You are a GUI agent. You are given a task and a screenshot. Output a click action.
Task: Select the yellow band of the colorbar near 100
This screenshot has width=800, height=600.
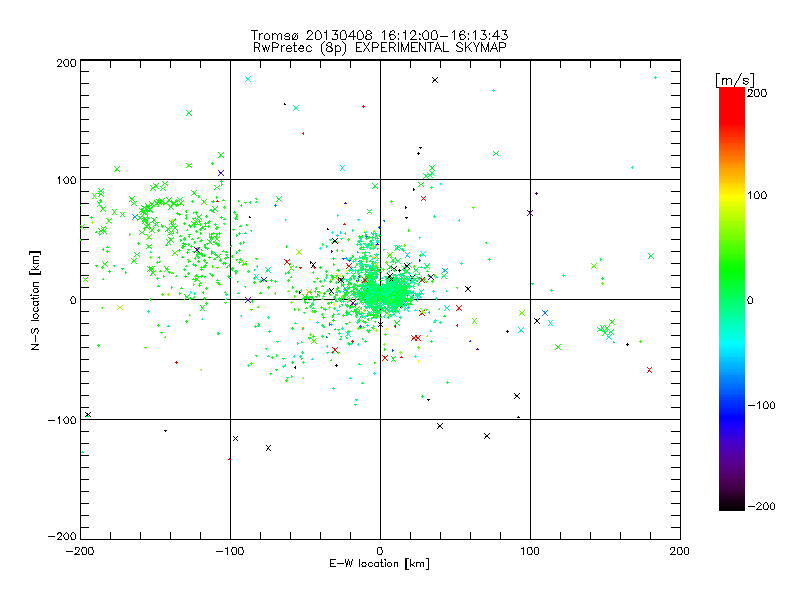[x=732, y=195]
